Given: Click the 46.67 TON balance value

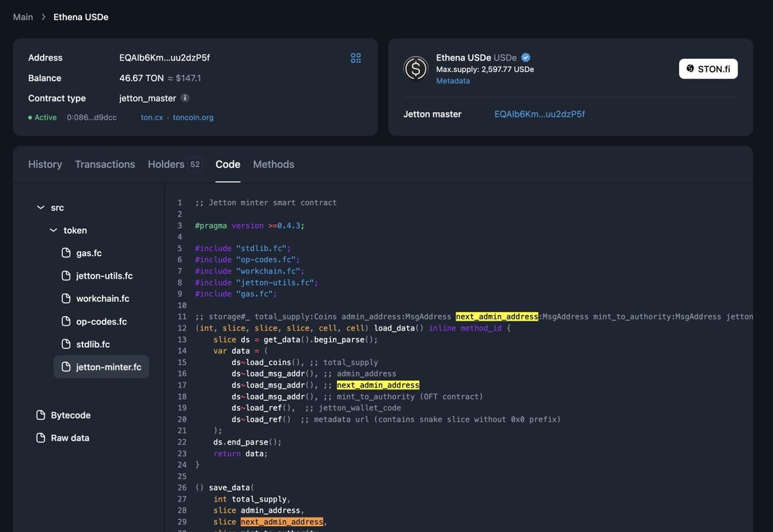Looking at the screenshot, I should (142, 78).
